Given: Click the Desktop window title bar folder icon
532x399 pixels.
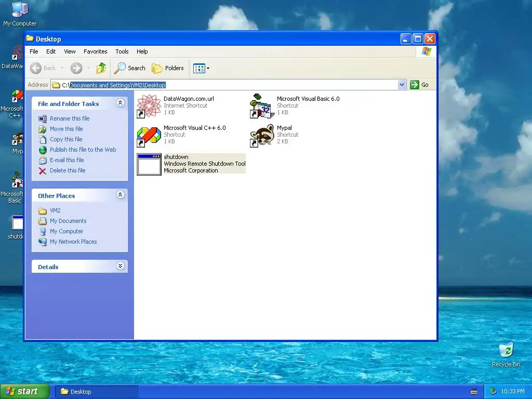Looking at the screenshot, I should 30,38.
